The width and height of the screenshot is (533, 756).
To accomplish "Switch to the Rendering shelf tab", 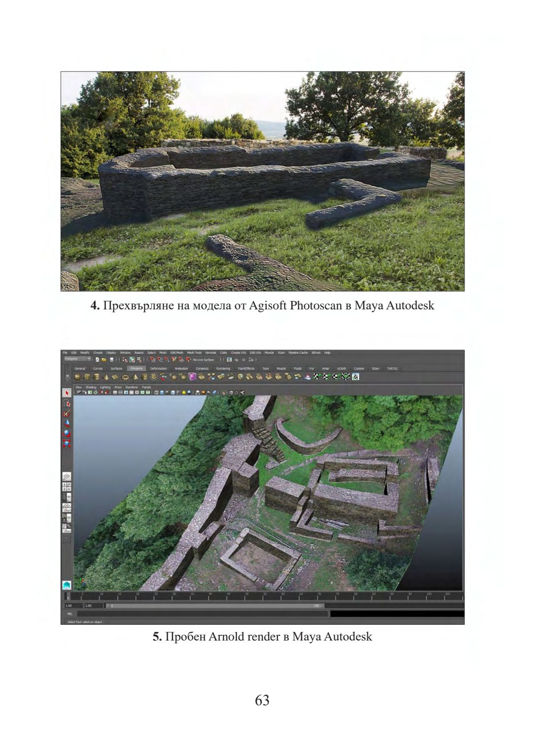I will point(223,369).
